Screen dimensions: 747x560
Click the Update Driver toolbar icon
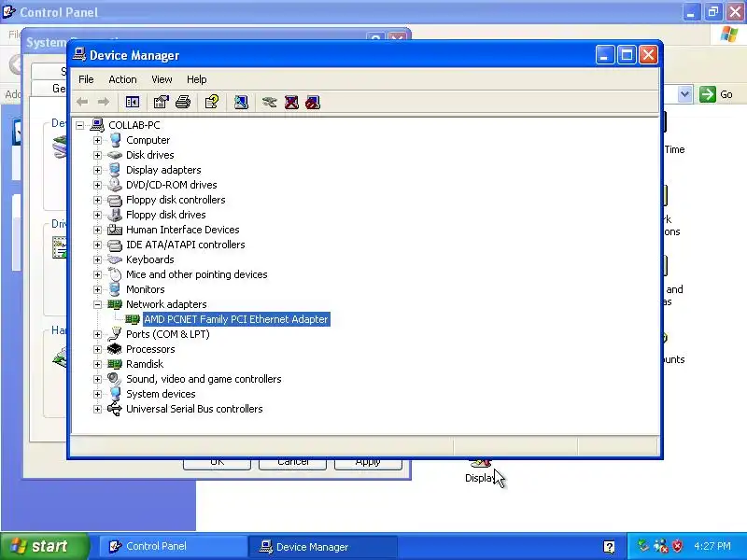tap(269, 102)
